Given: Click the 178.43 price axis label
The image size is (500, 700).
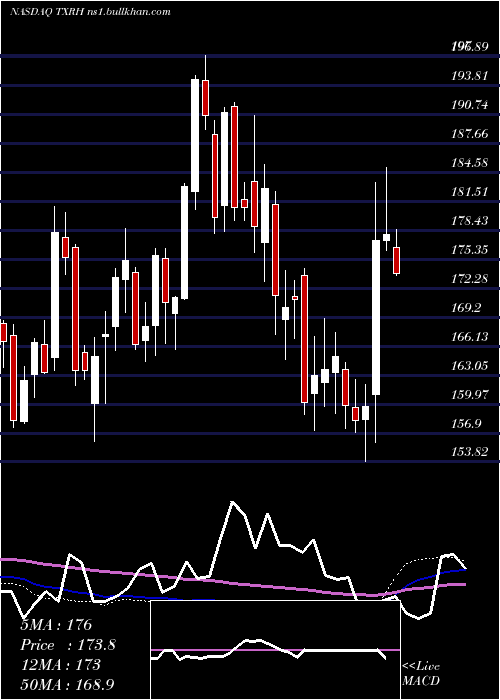Looking at the screenshot, I should point(469,221).
